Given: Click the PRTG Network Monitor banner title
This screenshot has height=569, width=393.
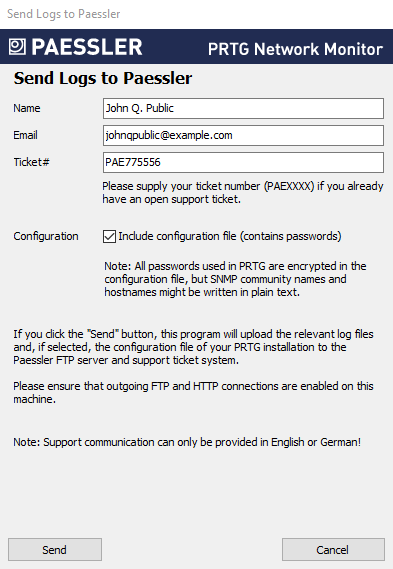Looking at the screenshot, I should click(x=295, y=49).
